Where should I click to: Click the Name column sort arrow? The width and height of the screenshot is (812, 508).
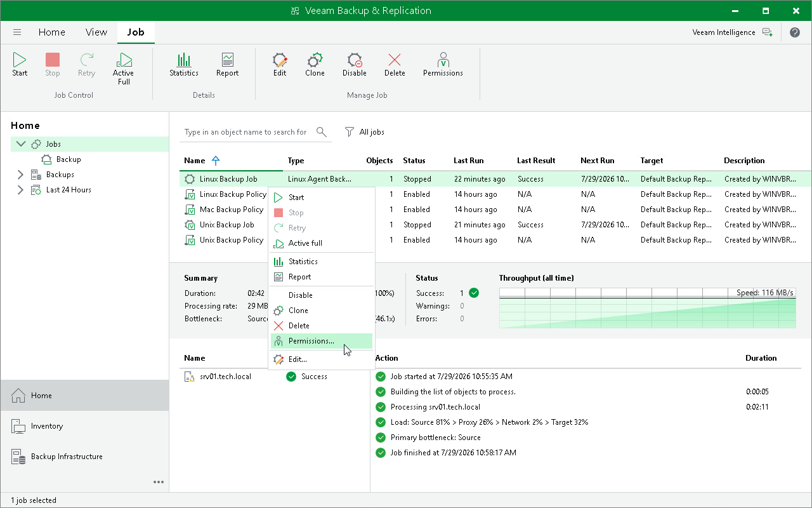(x=216, y=161)
